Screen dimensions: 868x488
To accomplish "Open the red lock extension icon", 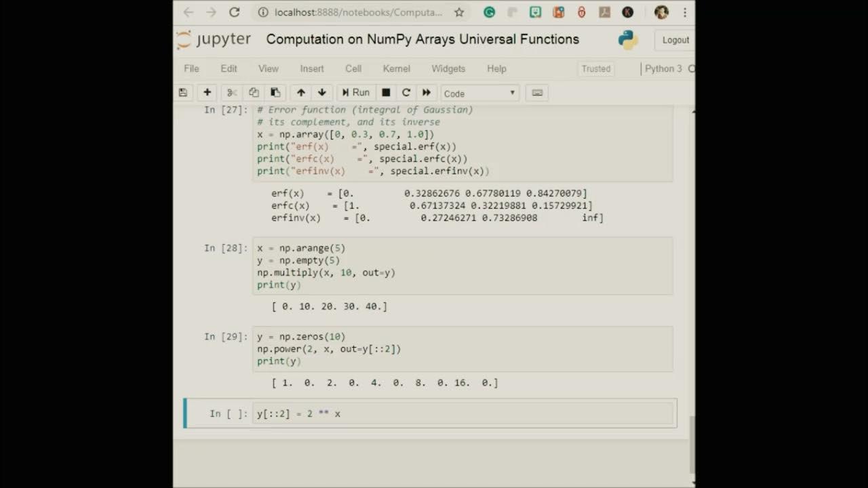I will (x=581, y=12).
